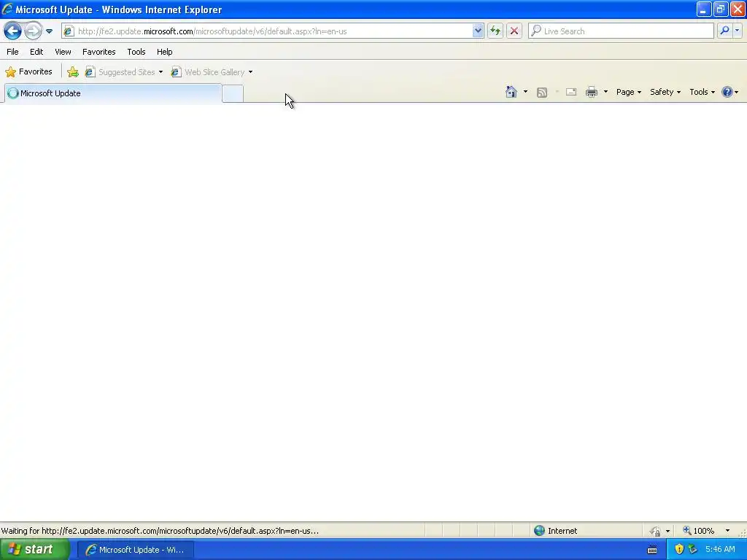The width and height of the screenshot is (747, 560).
Task: Click the Protected Mode status bar icon
Action: pos(656,531)
